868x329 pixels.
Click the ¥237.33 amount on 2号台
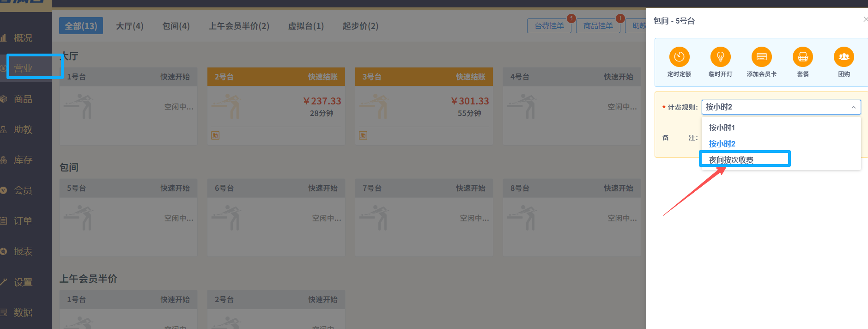click(x=322, y=101)
